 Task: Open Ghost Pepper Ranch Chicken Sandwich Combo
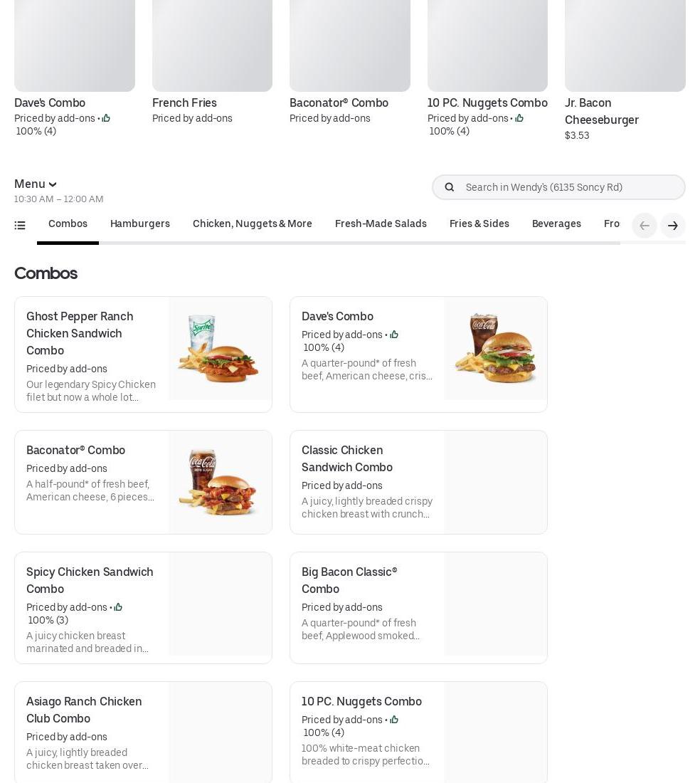pos(80,333)
